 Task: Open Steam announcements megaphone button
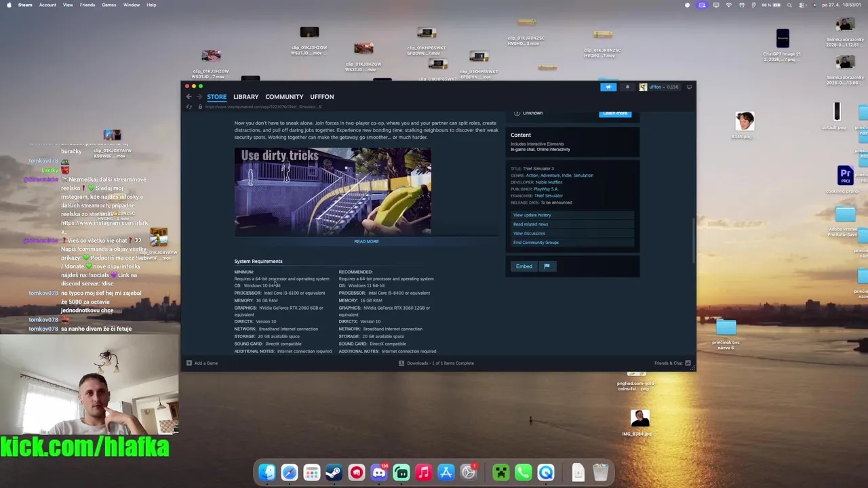[608, 87]
